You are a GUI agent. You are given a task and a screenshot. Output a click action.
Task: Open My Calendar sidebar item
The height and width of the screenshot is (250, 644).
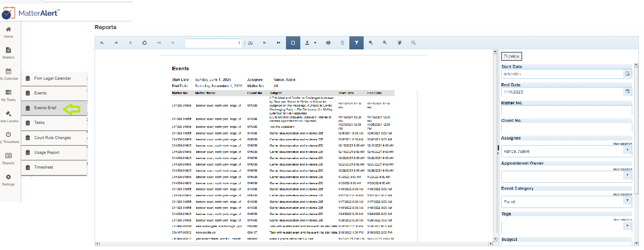pyautogui.click(x=8, y=75)
